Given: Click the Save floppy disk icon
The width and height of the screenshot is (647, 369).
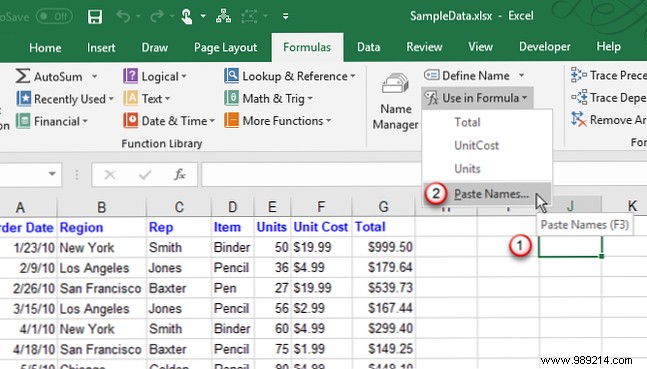Looking at the screenshot, I should click(94, 17).
